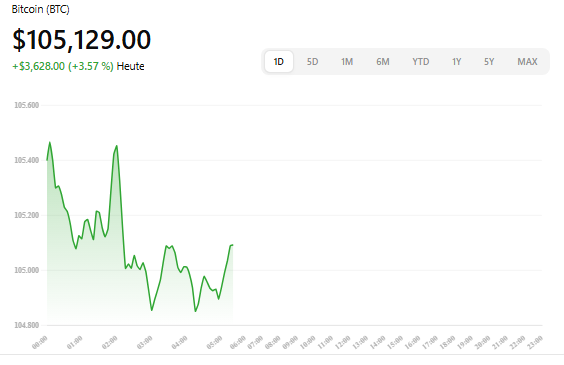Click the 105.600 y-axis label
Viewport: 564px width, 365px height.
[x=27, y=105]
